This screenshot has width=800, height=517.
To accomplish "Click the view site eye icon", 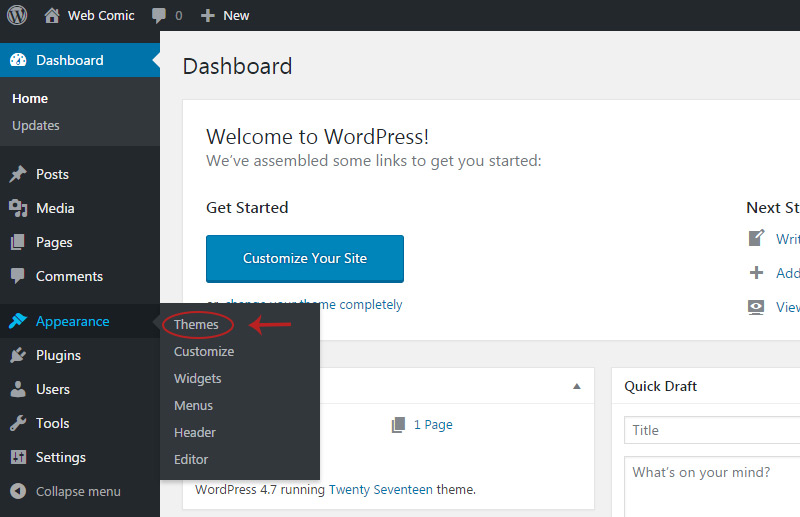I will pyautogui.click(x=756, y=307).
